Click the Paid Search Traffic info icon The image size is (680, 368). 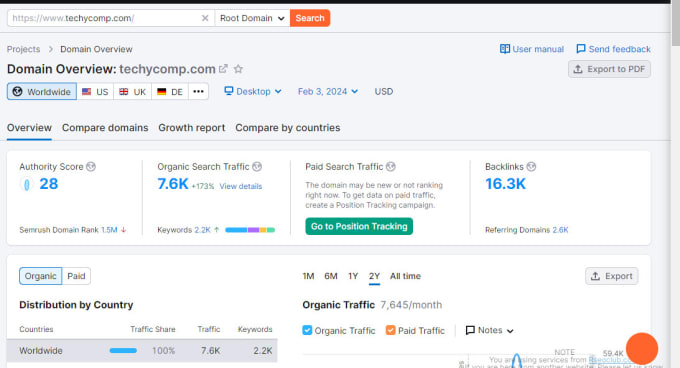tap(391, 166)
